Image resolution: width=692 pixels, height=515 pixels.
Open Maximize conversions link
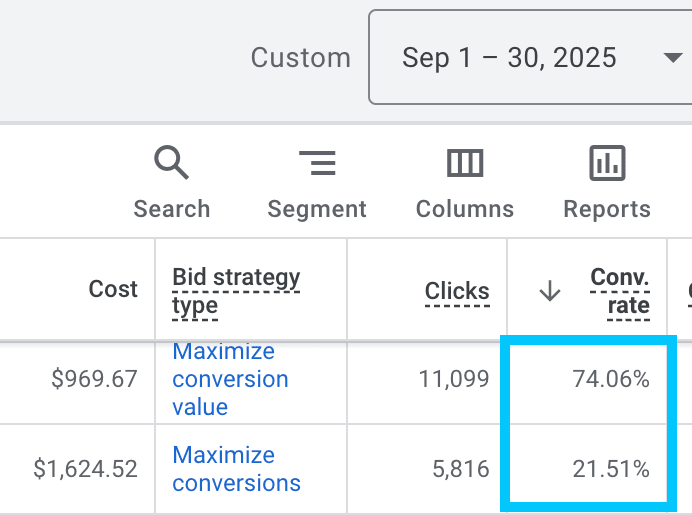(x=236, y=469)
